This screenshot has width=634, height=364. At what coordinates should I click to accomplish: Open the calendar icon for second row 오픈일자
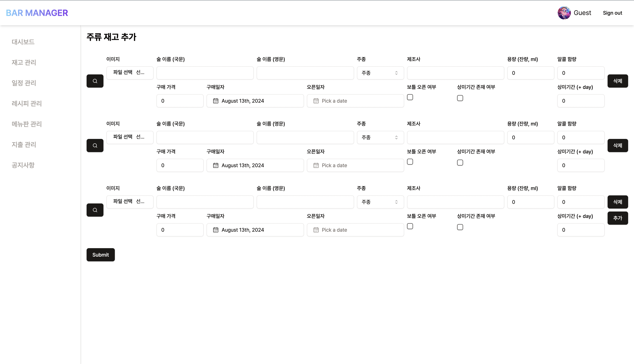tap(316, 165)
